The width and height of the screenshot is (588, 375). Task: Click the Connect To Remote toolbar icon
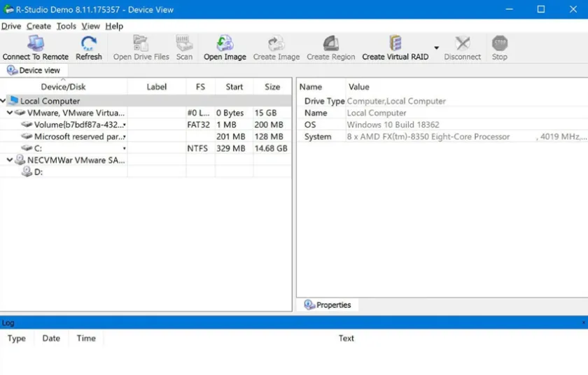coord(35,44)
